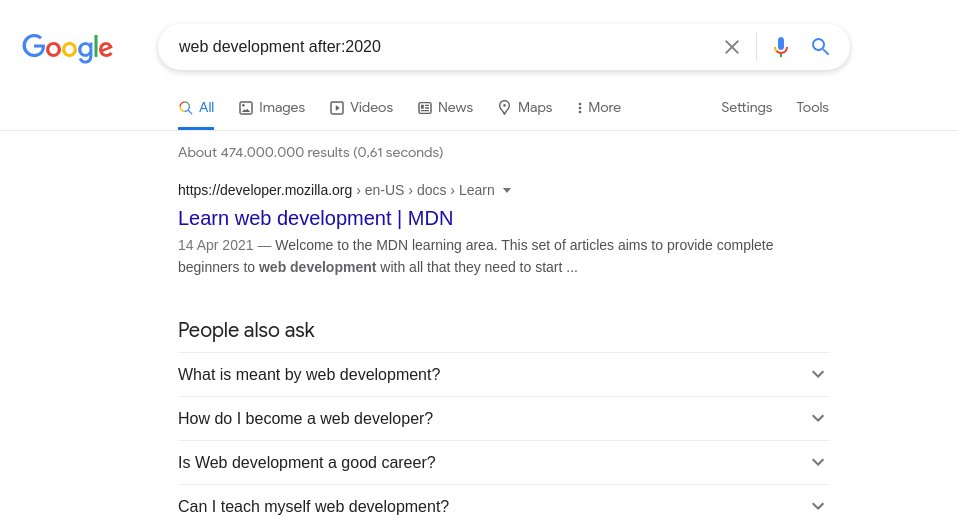Expand 'What is meant by web development?'
This screenshot has width=958, height=515.
(503, 374)
